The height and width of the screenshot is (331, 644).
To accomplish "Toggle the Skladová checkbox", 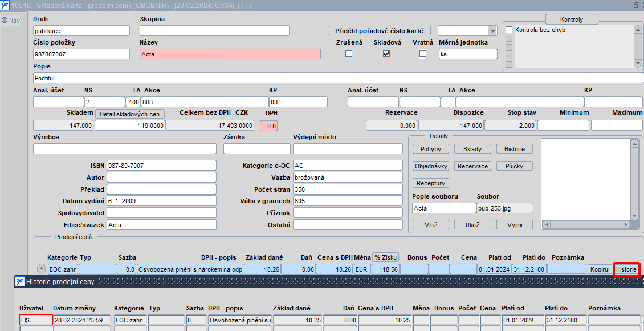I will pyautogui.click(x=386, y=54).
